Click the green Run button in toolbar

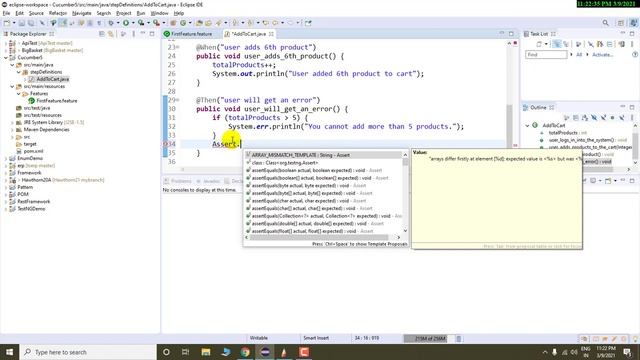coord(126,23)
